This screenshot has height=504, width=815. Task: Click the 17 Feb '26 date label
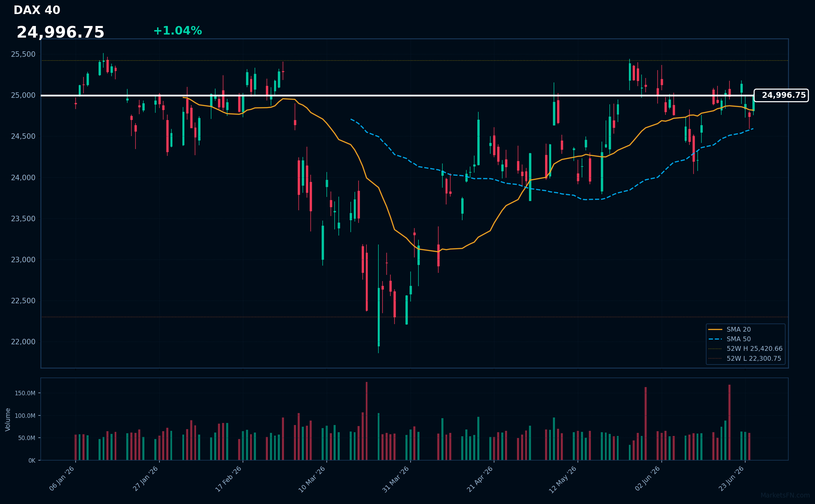point(229,479)
